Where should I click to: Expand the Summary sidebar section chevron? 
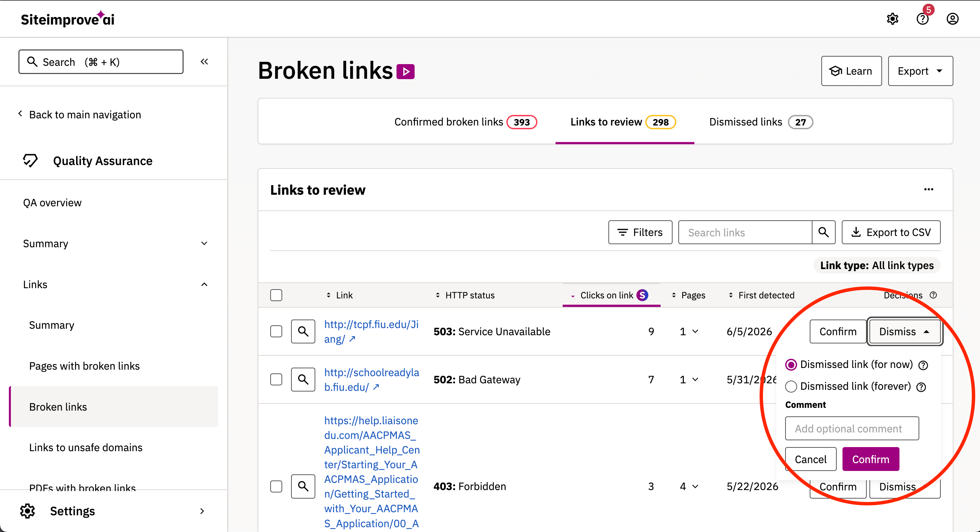point(204,243)
